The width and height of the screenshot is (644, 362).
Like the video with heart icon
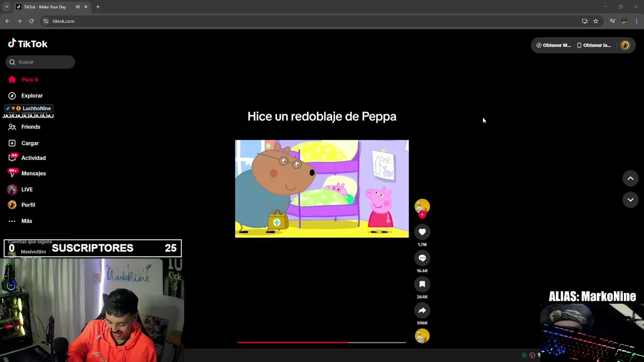tap(422, 232)
